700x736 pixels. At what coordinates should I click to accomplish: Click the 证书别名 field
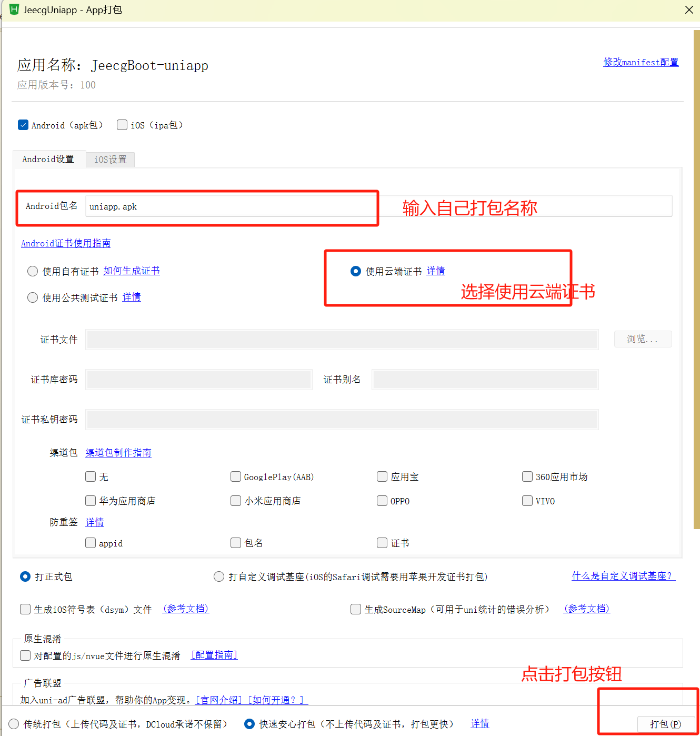[x=485, y=380]
